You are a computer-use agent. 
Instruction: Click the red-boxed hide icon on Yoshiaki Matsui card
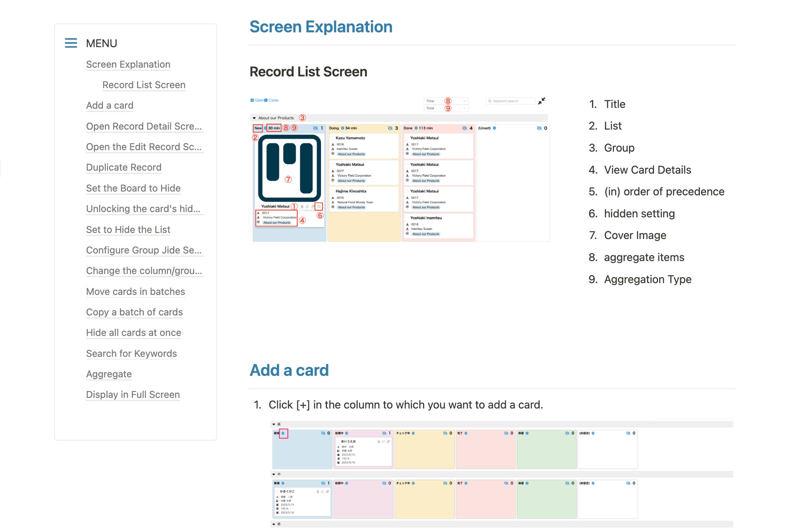click(319, 207)
